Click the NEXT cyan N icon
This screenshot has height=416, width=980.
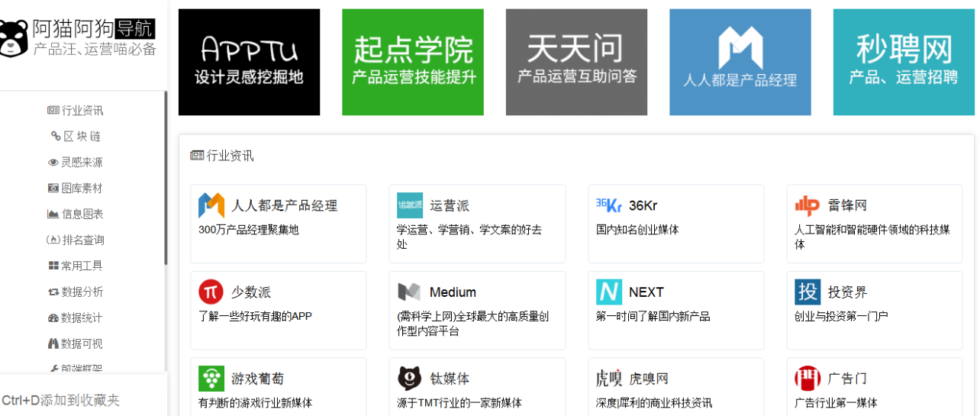(x=609, y=292)
